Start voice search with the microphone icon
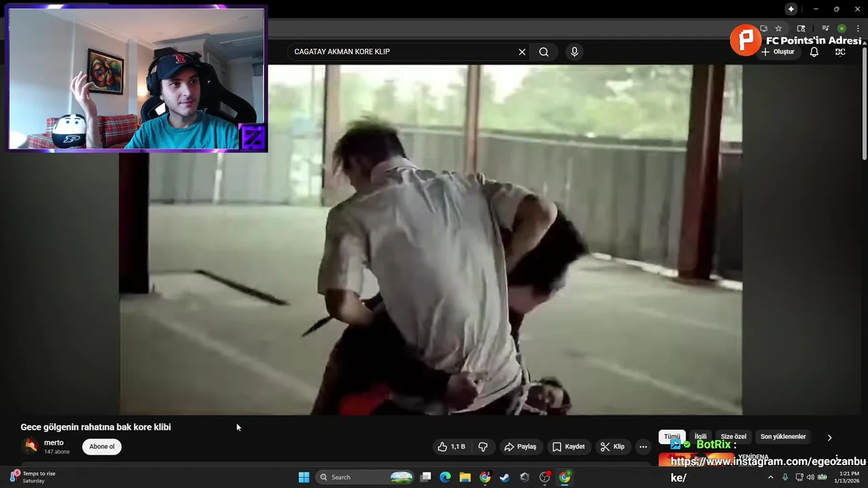This screenshot has height=488, width=868. click(x=574, y=52)
